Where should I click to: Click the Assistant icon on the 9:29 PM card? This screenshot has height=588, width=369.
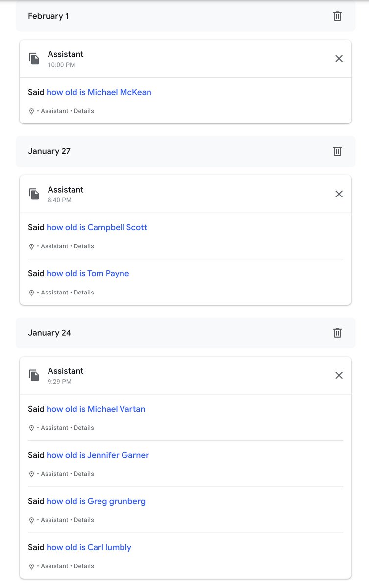click(x=34, y=375)
